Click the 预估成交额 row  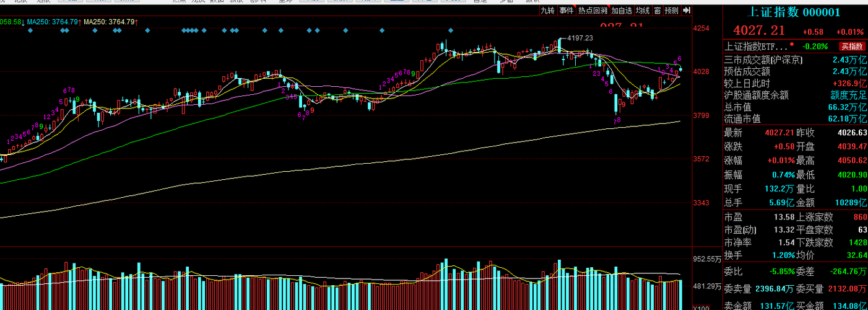pyautogui.click(x=795, y=72)
